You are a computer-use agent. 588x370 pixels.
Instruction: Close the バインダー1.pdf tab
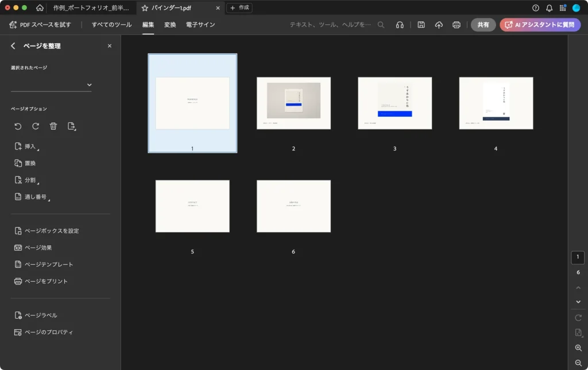point(218,8)
